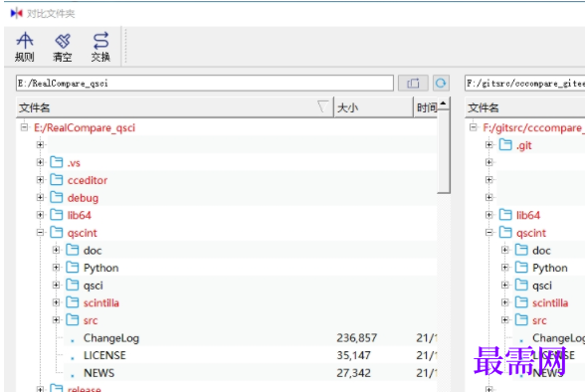Screen dimensions: 585x392
Task: Click the left pane vertical scrollbar thumb
Action: coord(444,152)
